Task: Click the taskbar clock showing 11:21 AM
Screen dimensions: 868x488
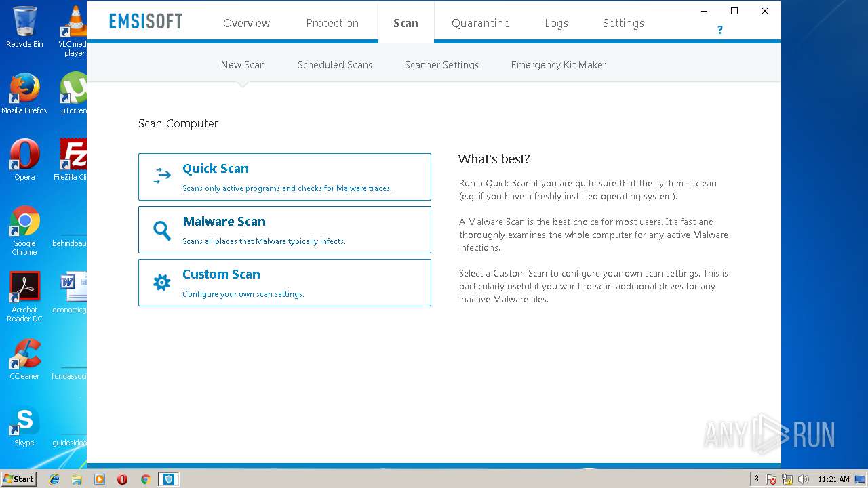Action: coord(833,479)
